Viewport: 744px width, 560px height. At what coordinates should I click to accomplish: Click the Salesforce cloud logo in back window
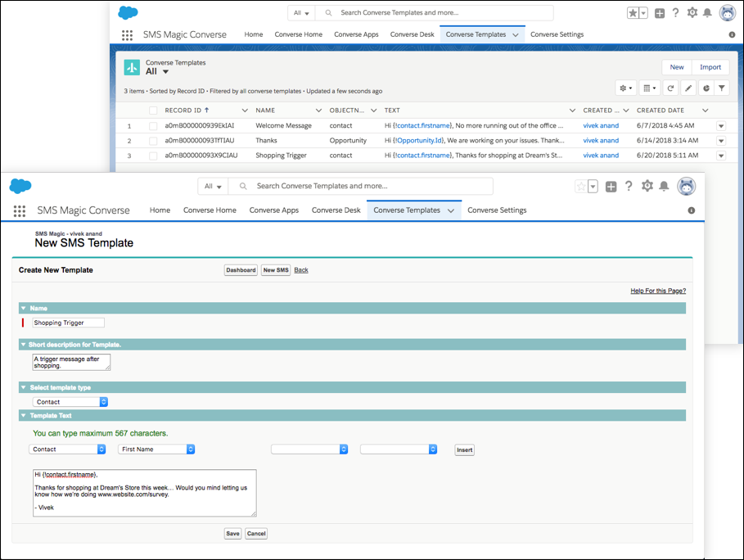click(x=128, y=13)
